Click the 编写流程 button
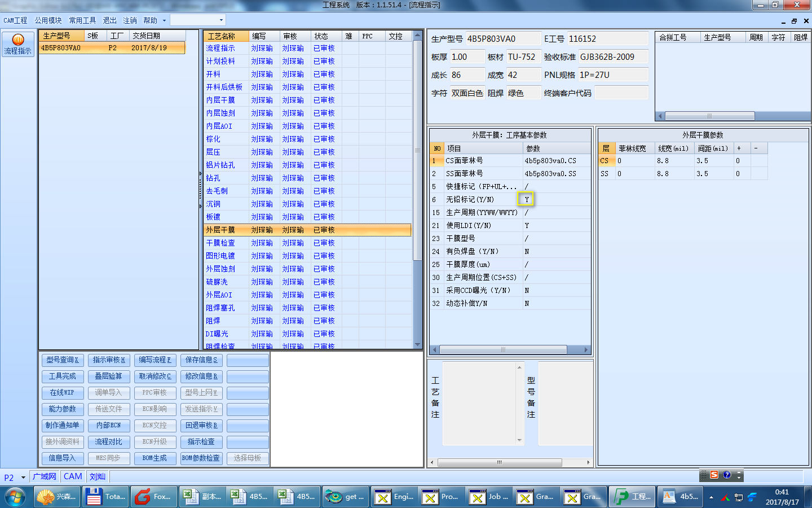This screenshot has width=812, height=508. pos(155,360)
